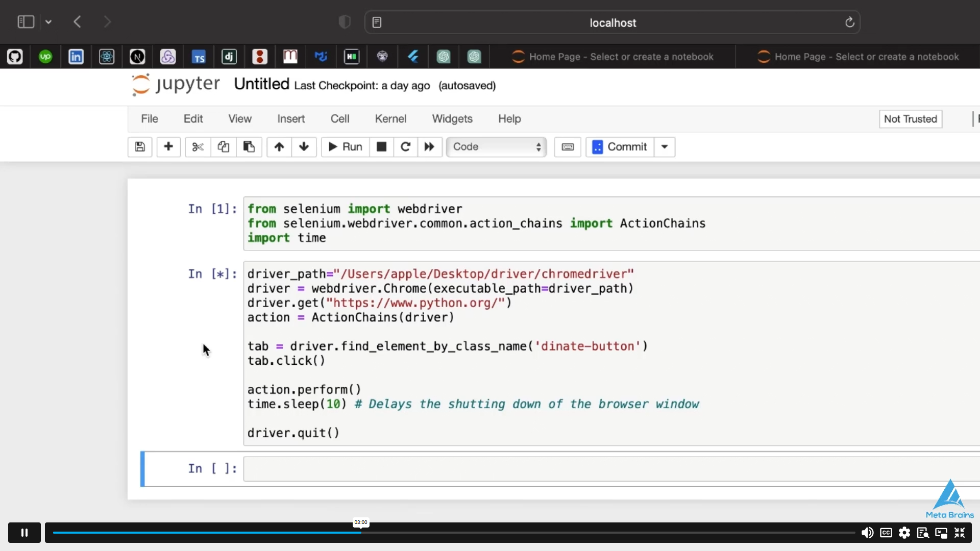Move selected cell up arrow icon

tap(279, 147)
